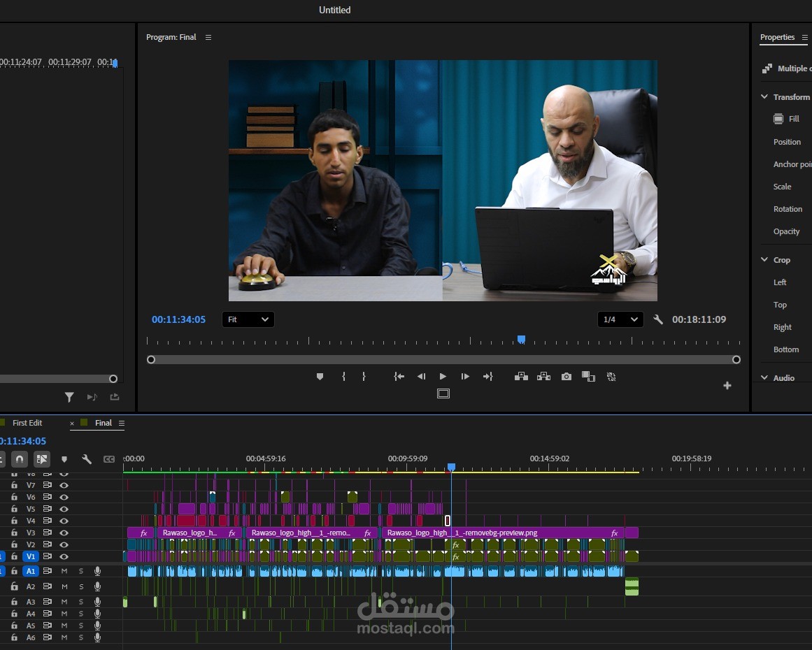Select clip Rawaso_logo_high__1_-removebg-preview.png
The image size is (812, 650).
[504, 533]
